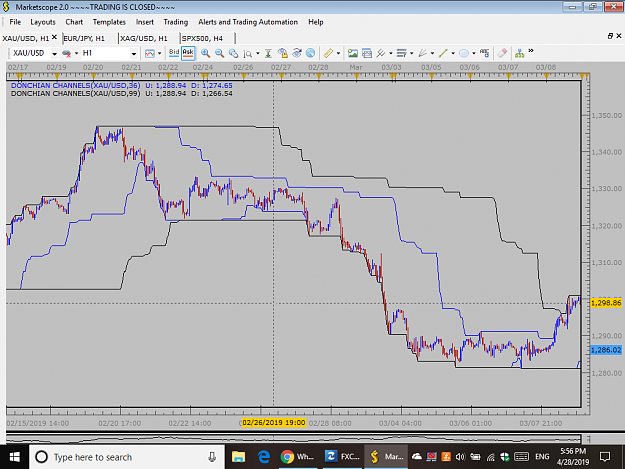The height and width of the screenshot is (469, 625).
Task: Click the zoom to range magnifier icon
Action: 248,53
